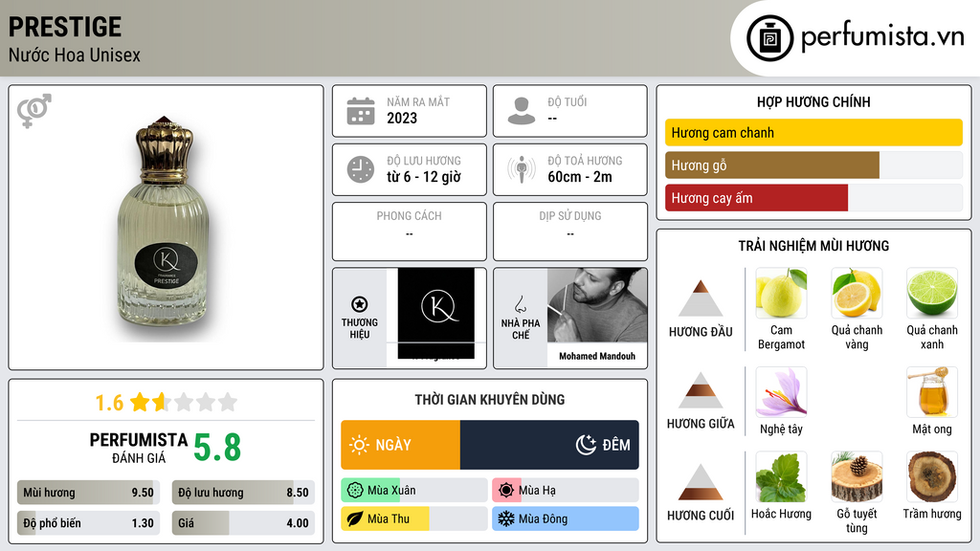Click the '60cm - 2m' sillage value

580,177
